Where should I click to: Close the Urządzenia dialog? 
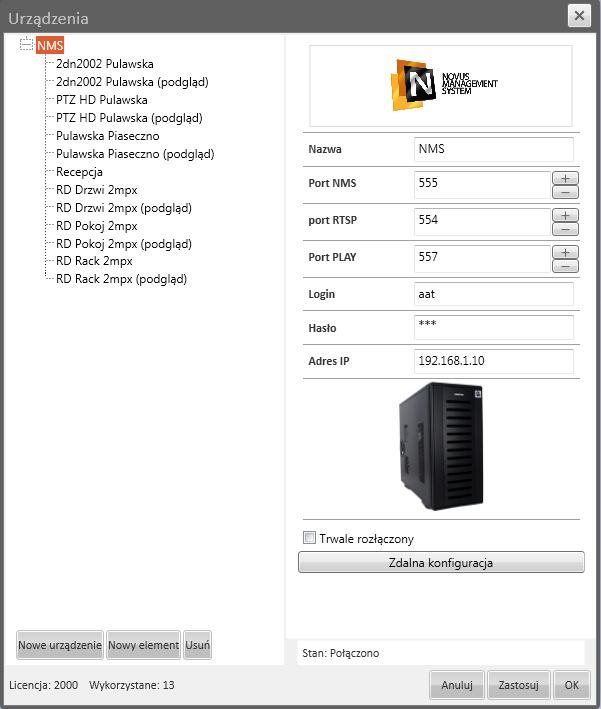[x=579, y=16]
